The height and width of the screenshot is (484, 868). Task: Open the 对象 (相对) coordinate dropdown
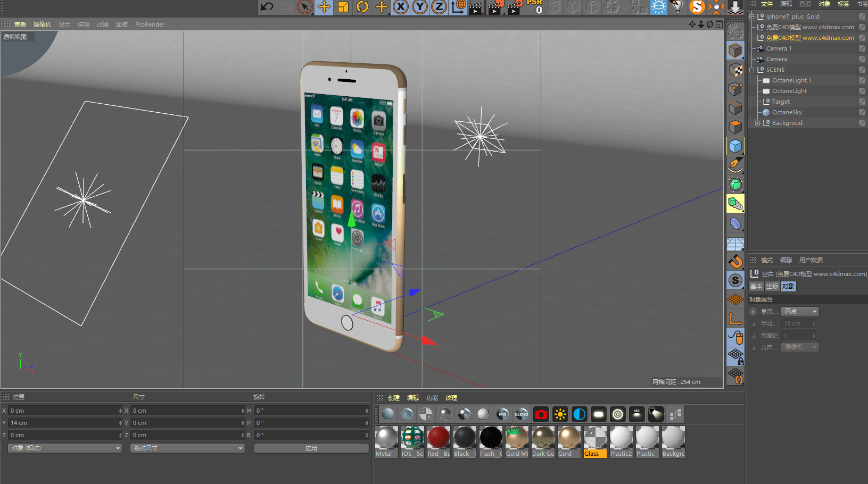(65, 448)
